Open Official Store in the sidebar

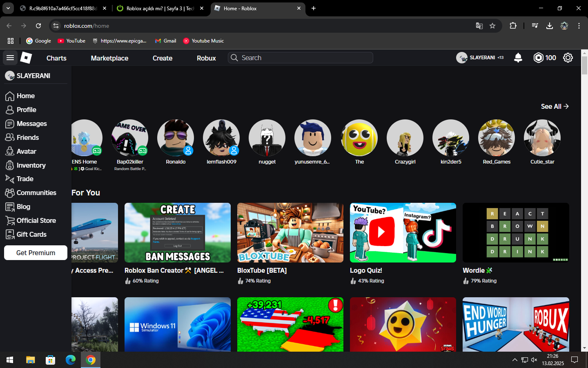[36, 220]
